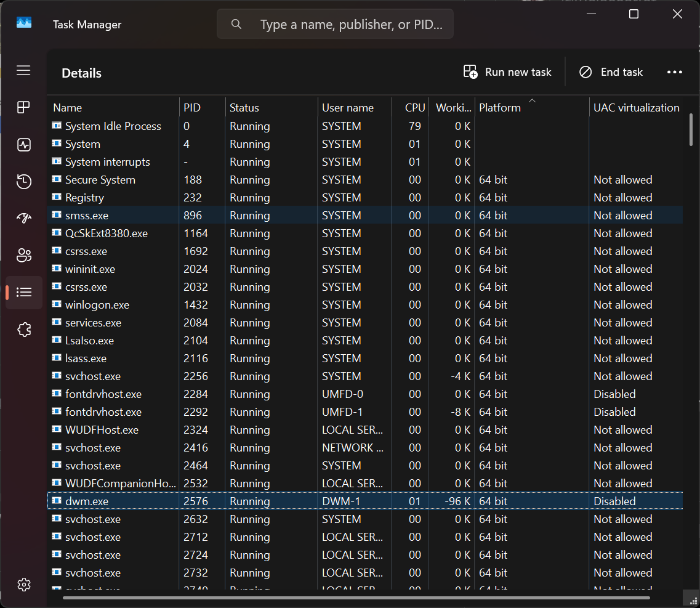Screen dimensions: 700x608
Task: Focus the name, publisher, or PID search box
Action: coord(336,24)
